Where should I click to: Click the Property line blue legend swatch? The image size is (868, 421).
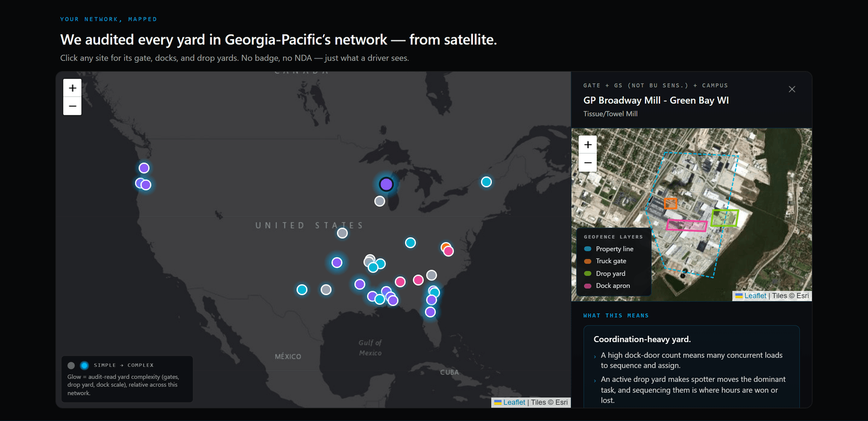[588, 249]
